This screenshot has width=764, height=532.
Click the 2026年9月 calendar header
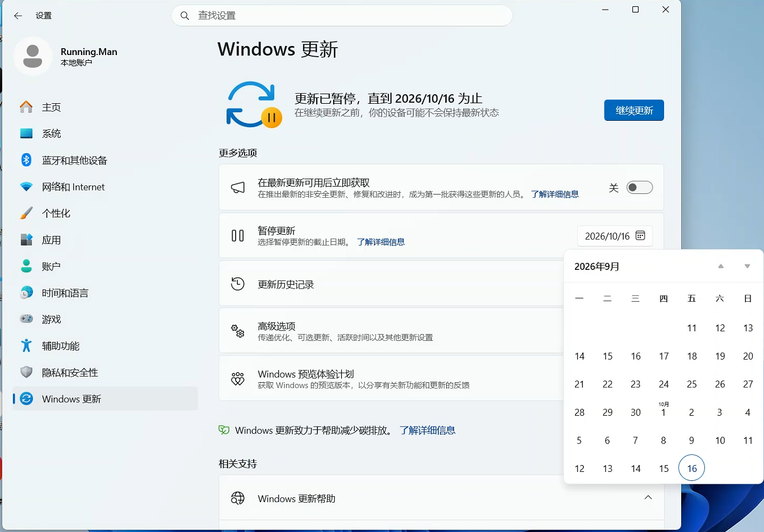click(x=597, y=267)
